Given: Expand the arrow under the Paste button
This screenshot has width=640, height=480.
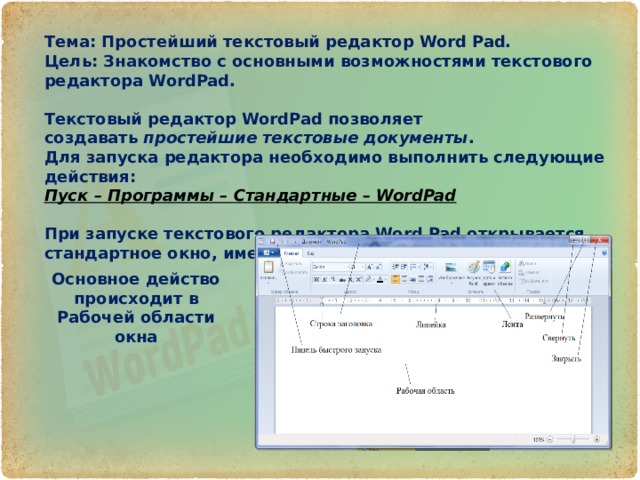Looking at the screenshot, I should [269, 283].
